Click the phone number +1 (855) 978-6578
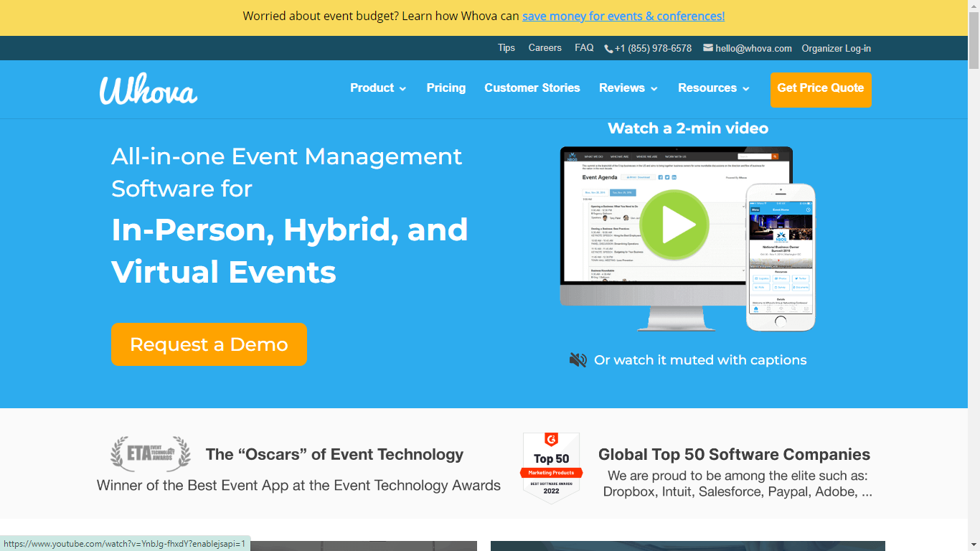Screen dimensions: 980x551 [654, 49]
